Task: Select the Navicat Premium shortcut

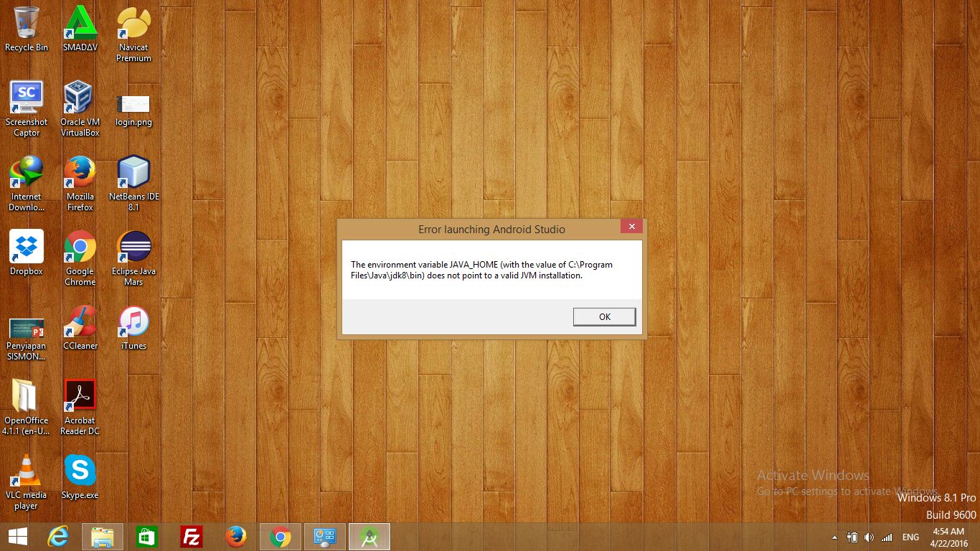Action: 133,34
